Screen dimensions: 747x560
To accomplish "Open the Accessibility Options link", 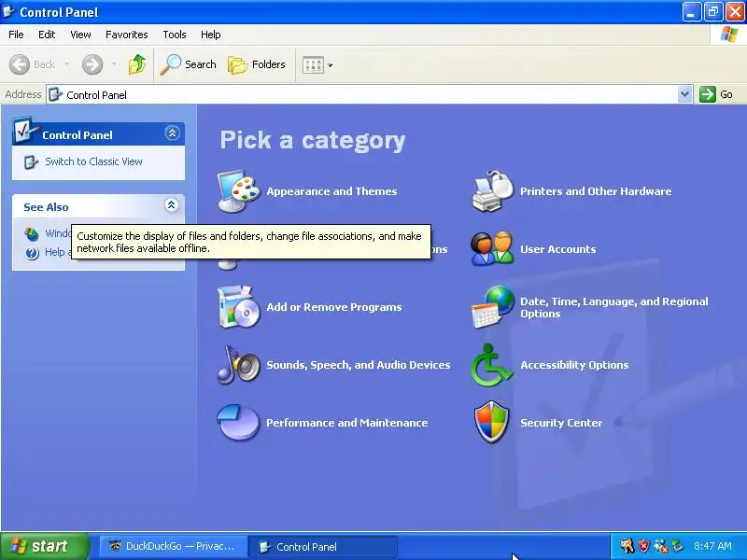I will click(574, 365).
